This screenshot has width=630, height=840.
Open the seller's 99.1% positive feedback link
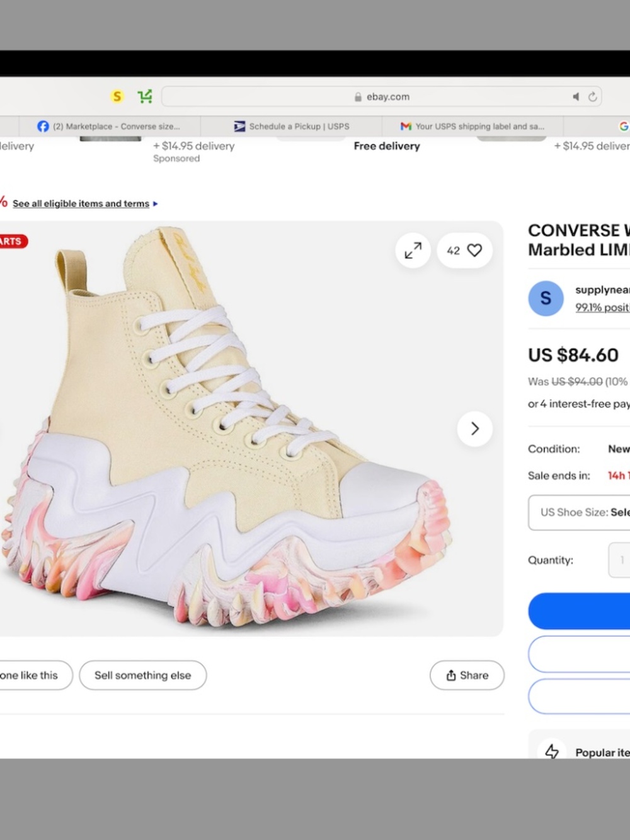click(601, 308)
